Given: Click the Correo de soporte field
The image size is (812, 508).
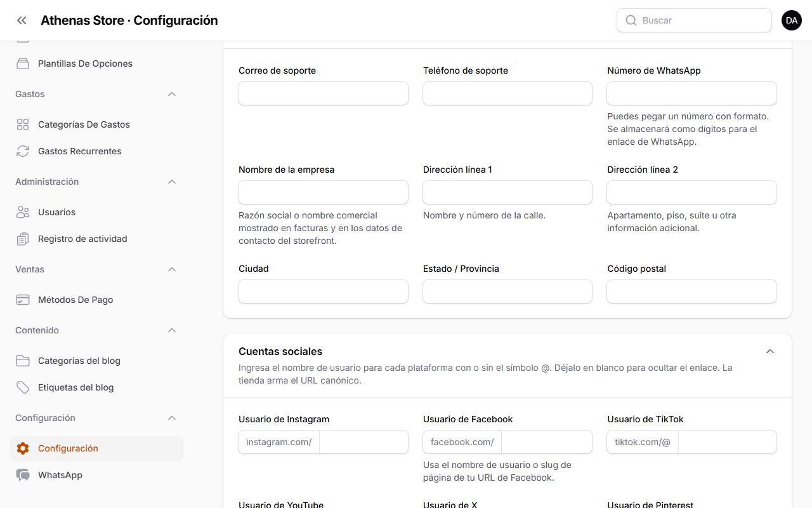Looking at the screenshot, I should [x=323, y=93].
